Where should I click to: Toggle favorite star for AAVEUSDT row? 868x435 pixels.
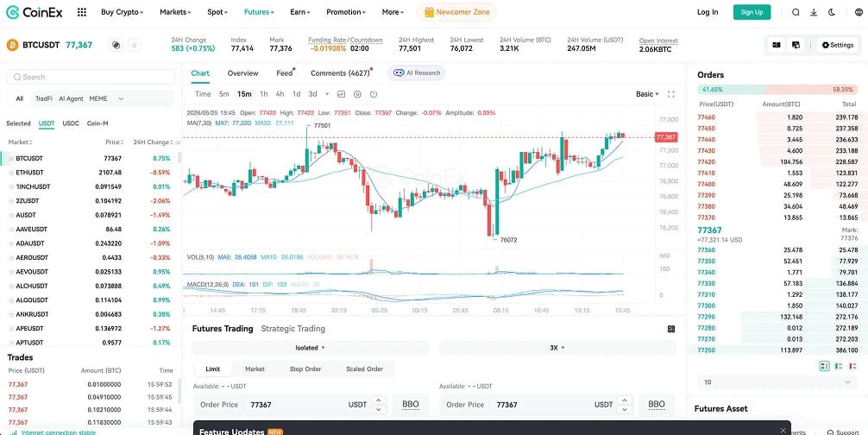click(x=11, y=229)
